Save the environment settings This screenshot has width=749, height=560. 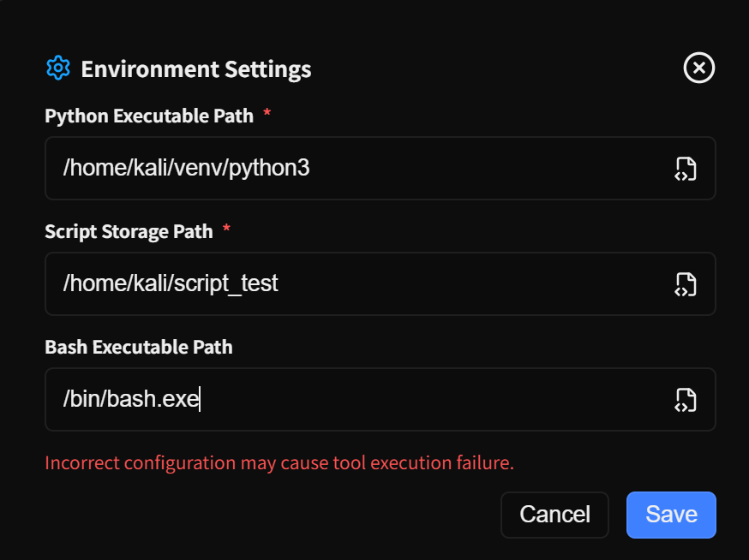coord(671,515)
